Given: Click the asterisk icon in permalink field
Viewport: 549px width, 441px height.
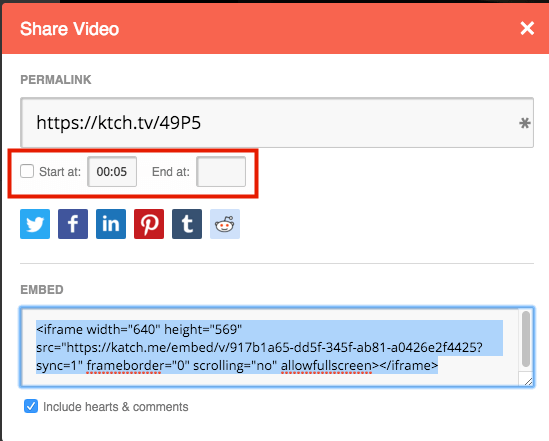Looking at the screenshot, I should click(524, 123).
